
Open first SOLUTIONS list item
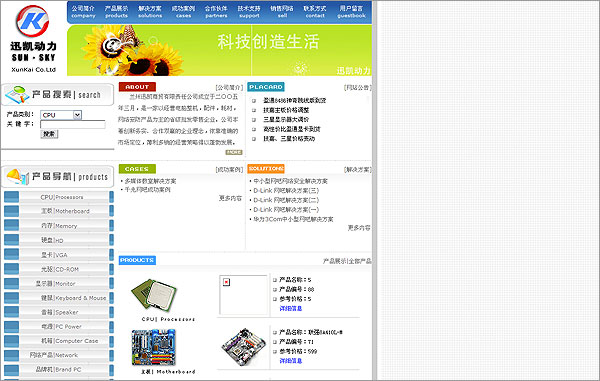[x=290, y=181]
